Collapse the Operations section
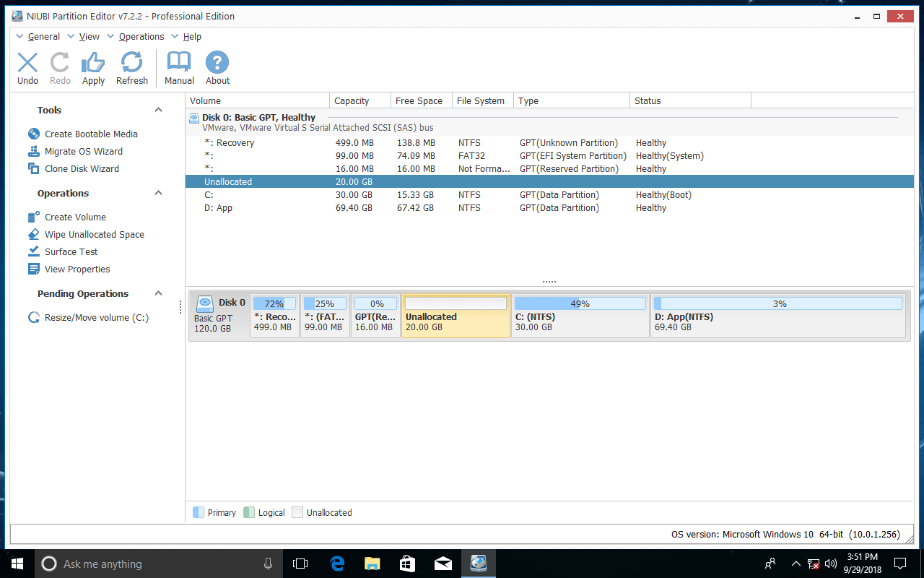This screenshot has height=578, width=924. (158, 193)
